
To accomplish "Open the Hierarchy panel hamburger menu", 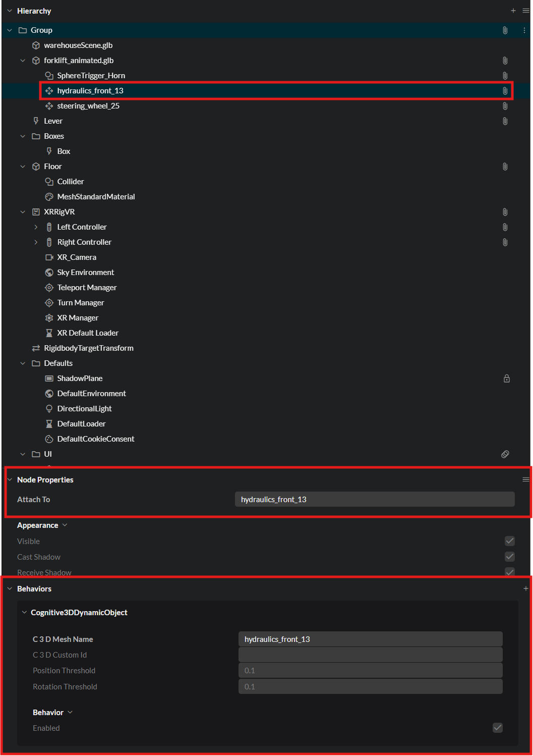I will (526, 11).
